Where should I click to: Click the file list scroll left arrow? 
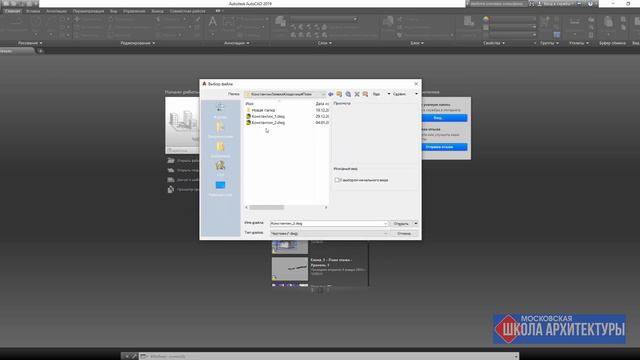coord(247,207)
